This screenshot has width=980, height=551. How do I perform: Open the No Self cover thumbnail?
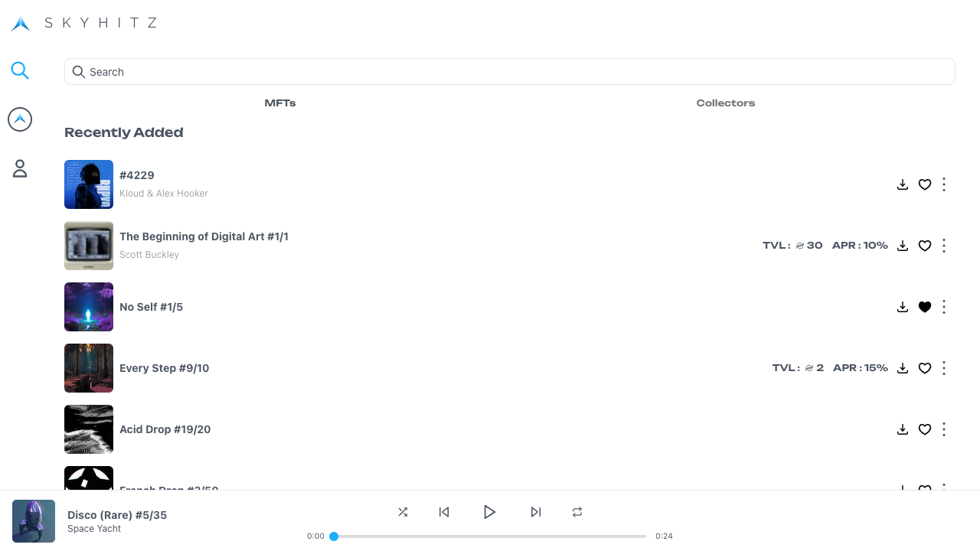[x=89, y=307]
